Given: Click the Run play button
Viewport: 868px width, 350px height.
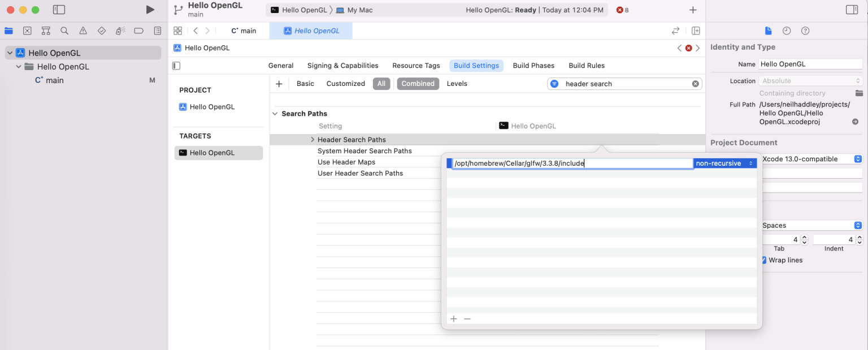Looking at the screenshot, I should pos(150,10).
